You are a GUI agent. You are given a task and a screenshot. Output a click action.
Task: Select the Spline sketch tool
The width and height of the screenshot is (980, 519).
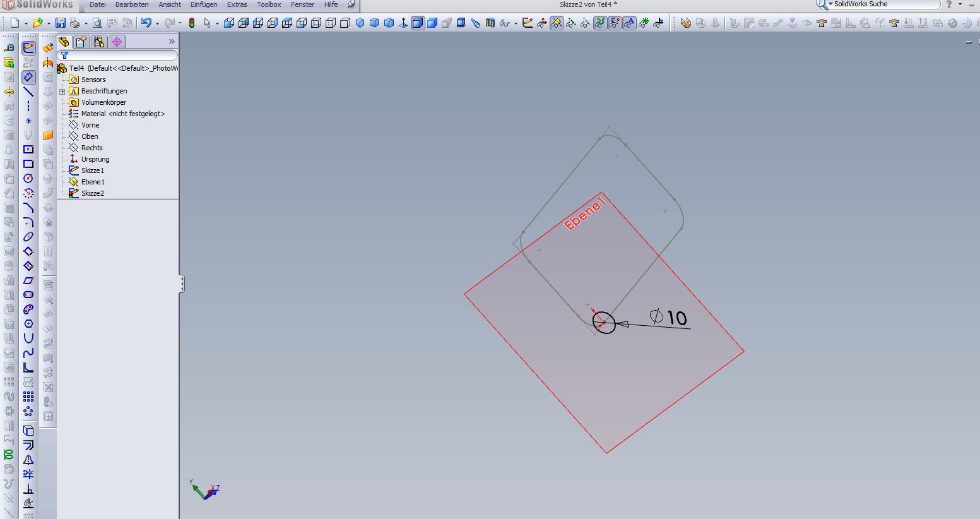click(28, 353)
